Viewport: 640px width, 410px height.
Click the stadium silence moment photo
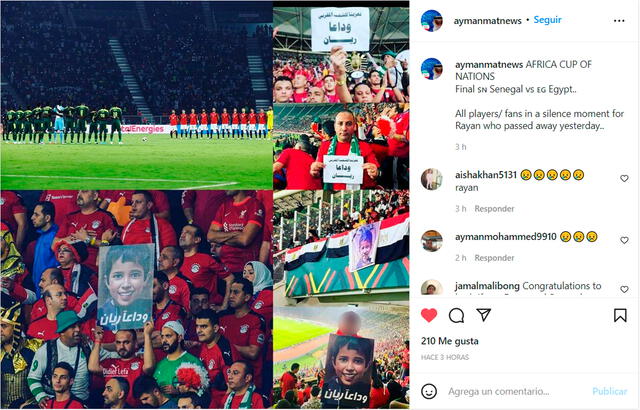tap(137, 96)
